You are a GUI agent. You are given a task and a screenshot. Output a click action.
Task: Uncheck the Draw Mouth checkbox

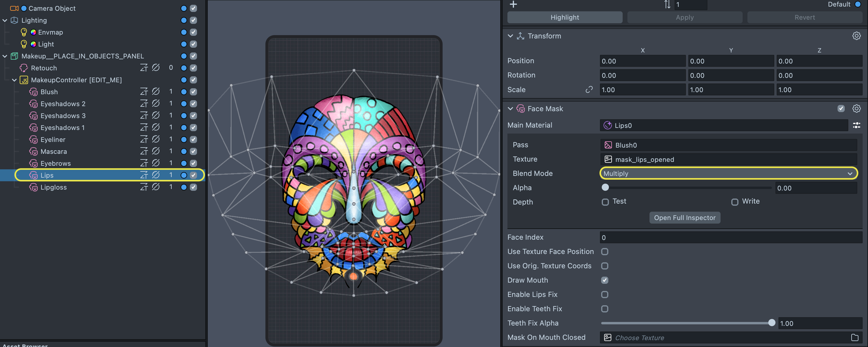pyautogui.click(x=605, y=280)
